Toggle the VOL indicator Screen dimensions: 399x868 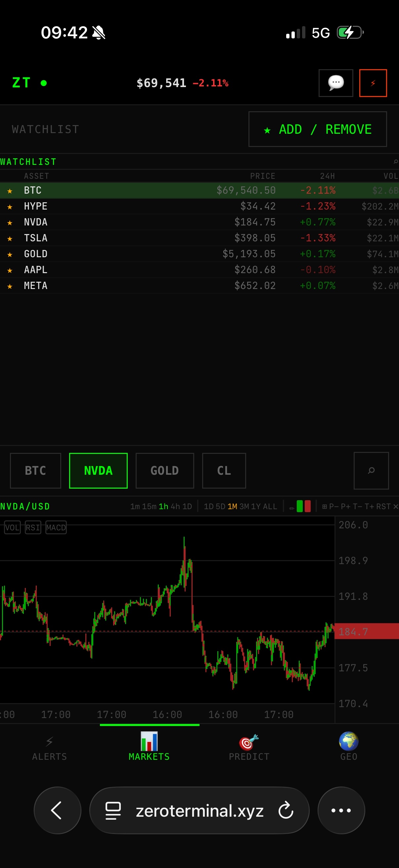(x=12, y=527)
